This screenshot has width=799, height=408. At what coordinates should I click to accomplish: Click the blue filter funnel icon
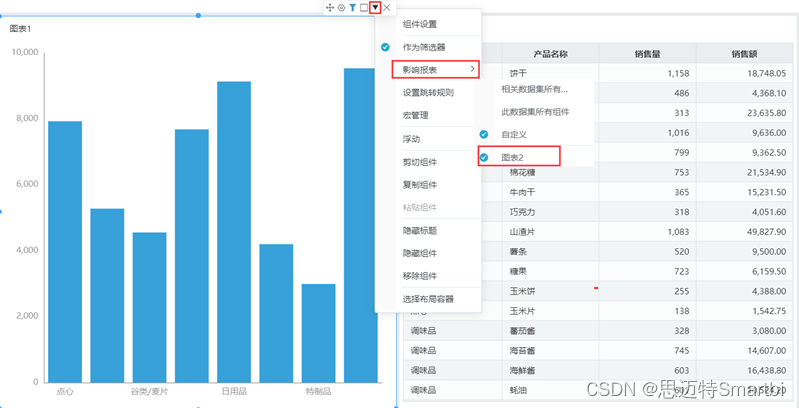click(353, 8)
